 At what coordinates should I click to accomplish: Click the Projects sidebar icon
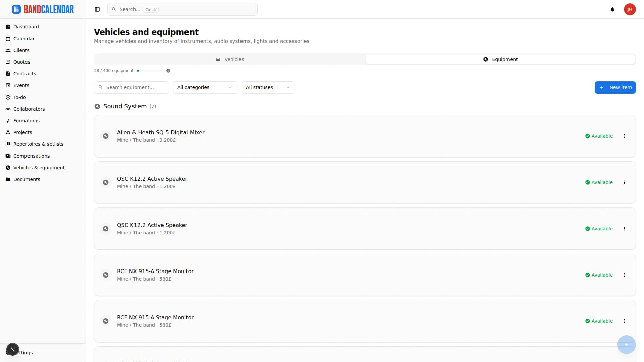point(8,132)
